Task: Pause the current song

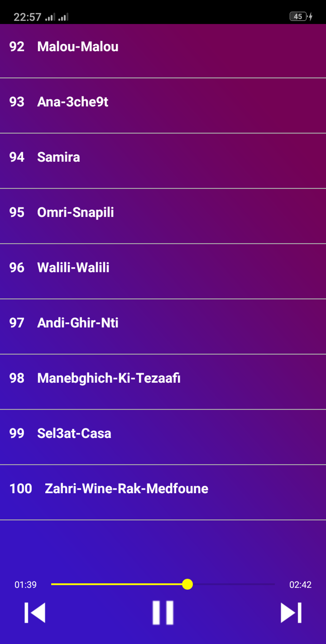Action: [163, 613]
